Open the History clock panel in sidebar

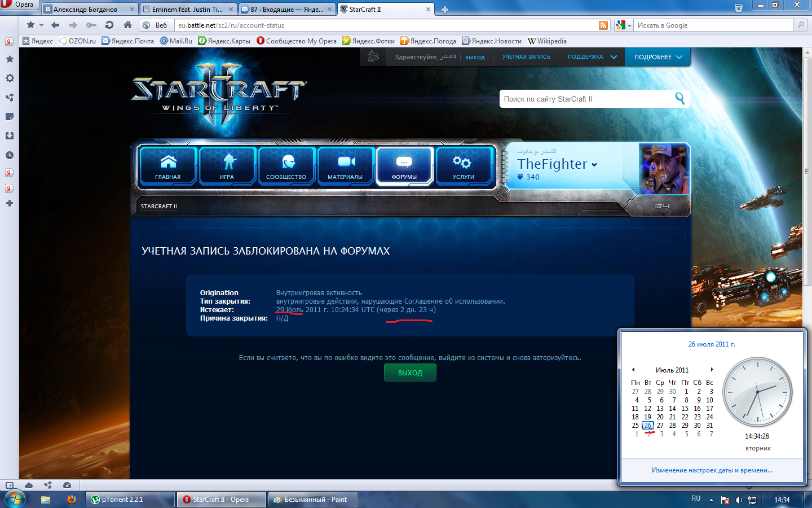[10, 155]
